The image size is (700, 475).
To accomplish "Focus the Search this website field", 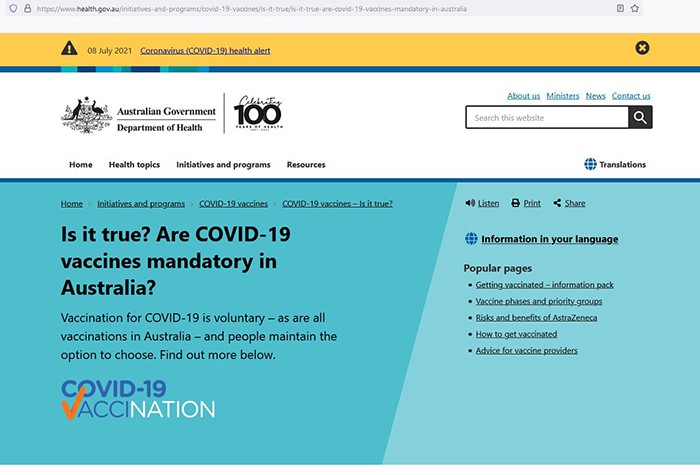I will (546, 118).
